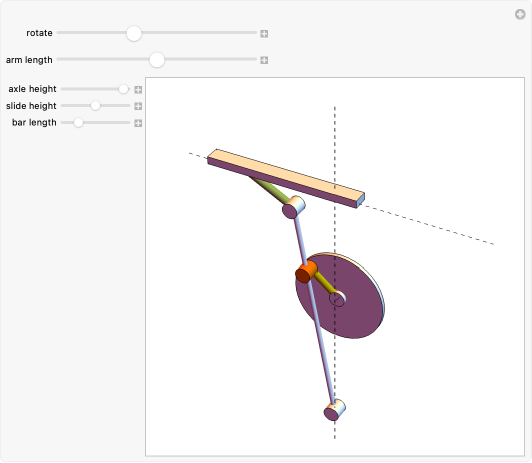Viewport: 532px width, 463px height.
Task: Click the disk center axle hub
Action: click(x=338, y=299)
